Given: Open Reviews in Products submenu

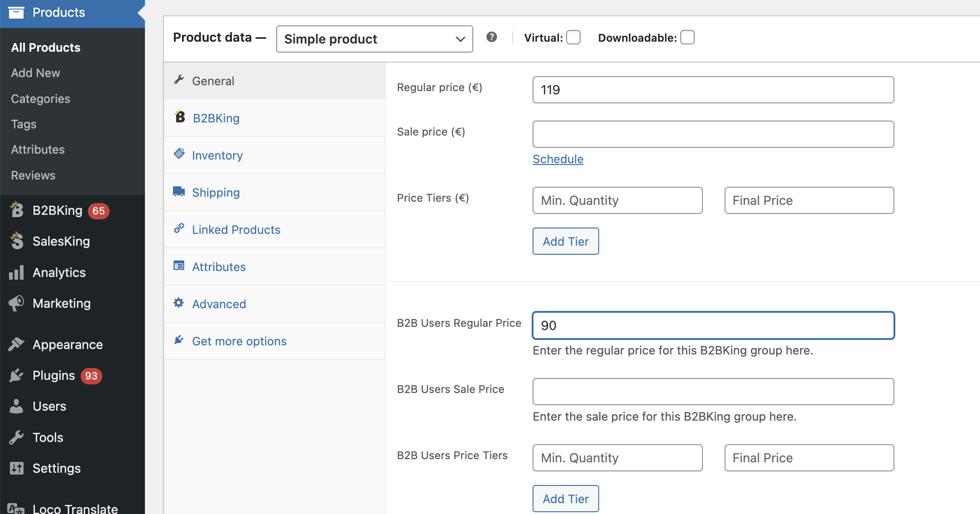Looking at the screenshot, I should click(x=33, y=175).
